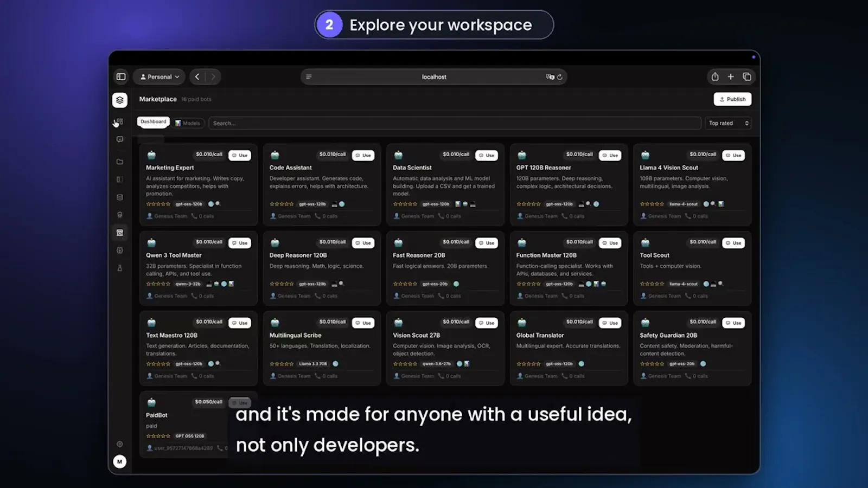Image resolution: width=868 pixels, height=488 pixels.
Task: Open the folder icon in sidebar
Action: (x=120, y=162)
